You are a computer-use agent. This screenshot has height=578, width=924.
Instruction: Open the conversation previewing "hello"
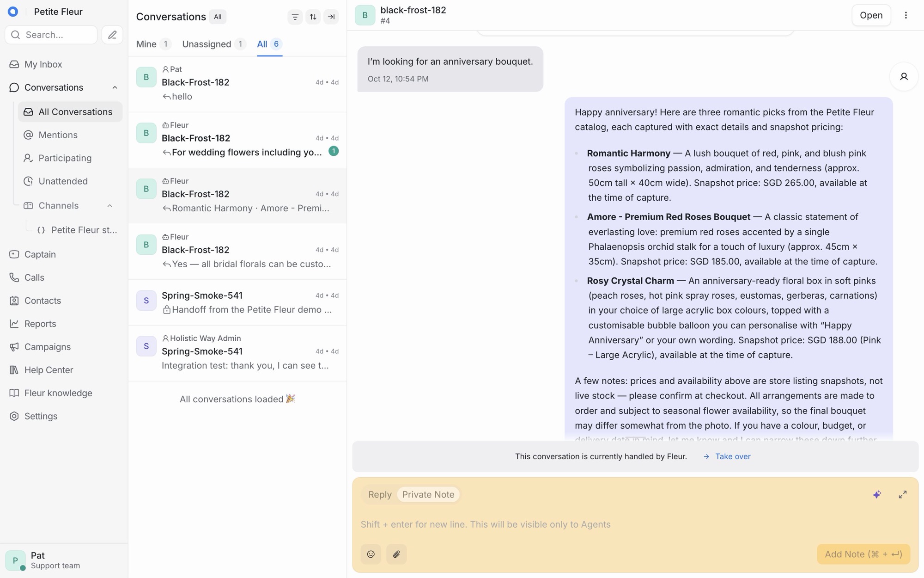click(x=237, y=84)
